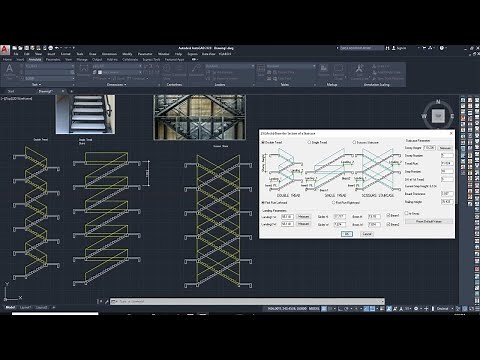Select the Multileader tool in ribbon

pyautogui.click(x=196, y=71)
